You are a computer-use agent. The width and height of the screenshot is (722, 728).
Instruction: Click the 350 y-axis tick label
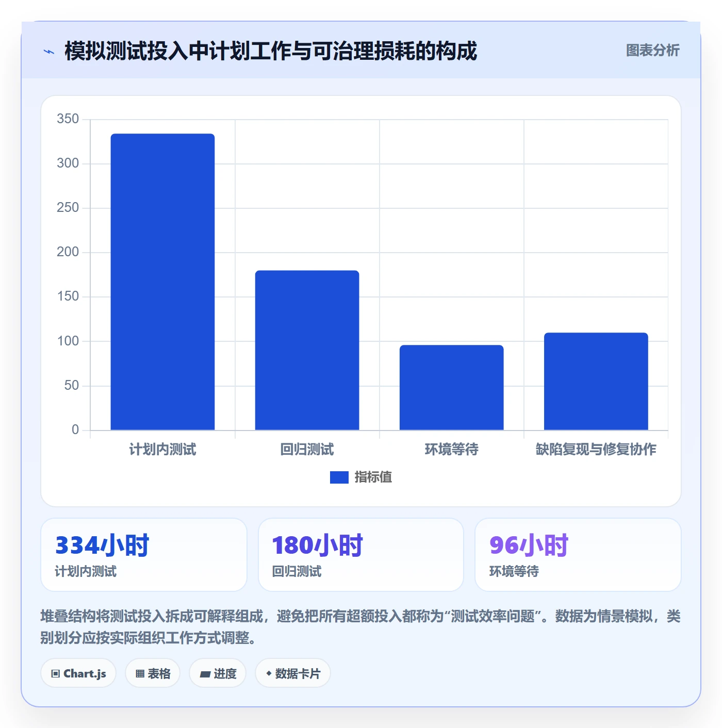click(x=68, y=119)
